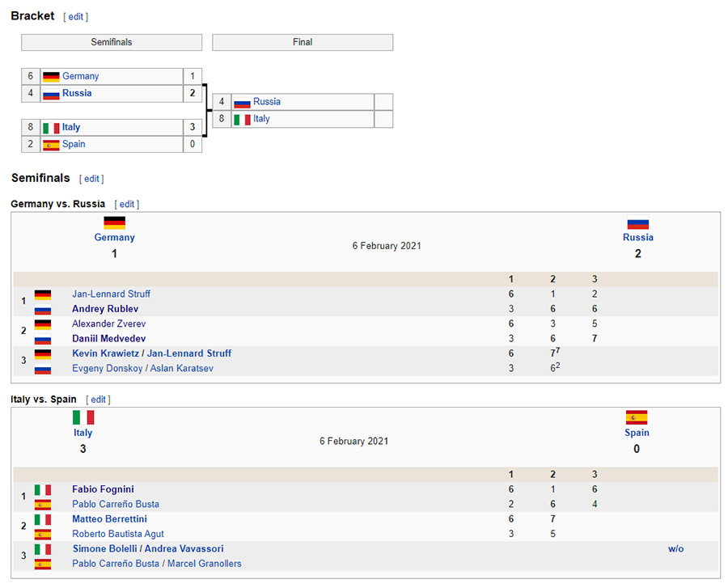The height and width of the screenshot is (588, 728).
Task: Click the Germany flag icon in the bracket
Action: point(51,77)
